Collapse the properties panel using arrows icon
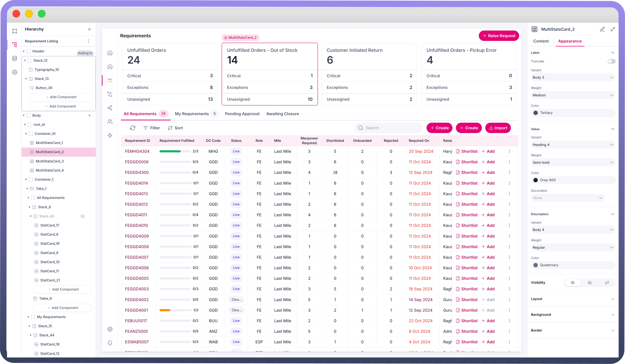This screenshot has width=625, height=364. 613,29
